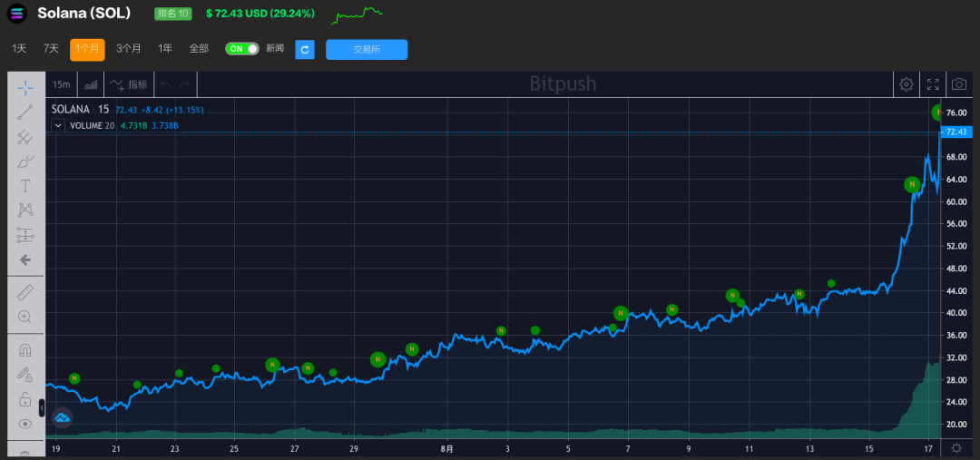Image resolution: width=980 pixels, height=460 pixels.
Task: Select the chart patterns tool
Action: point(25,210)
